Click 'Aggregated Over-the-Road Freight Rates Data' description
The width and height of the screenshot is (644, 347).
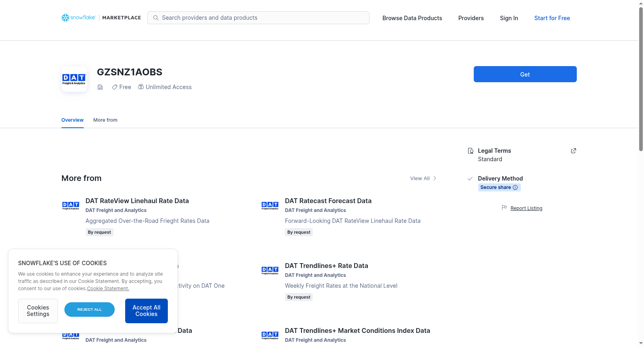point(147,221)
